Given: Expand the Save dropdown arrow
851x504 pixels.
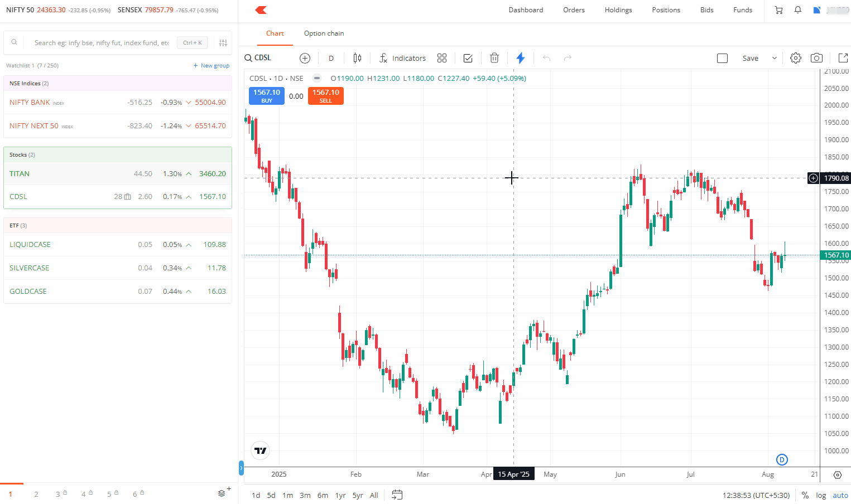Looking at the screenshot, I should click(x=774, y=58).
